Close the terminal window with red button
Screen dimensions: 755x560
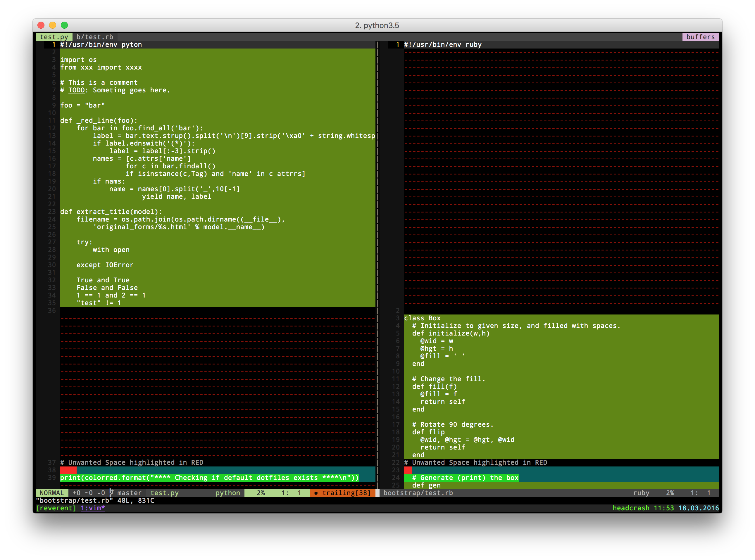tap(41, 25)
